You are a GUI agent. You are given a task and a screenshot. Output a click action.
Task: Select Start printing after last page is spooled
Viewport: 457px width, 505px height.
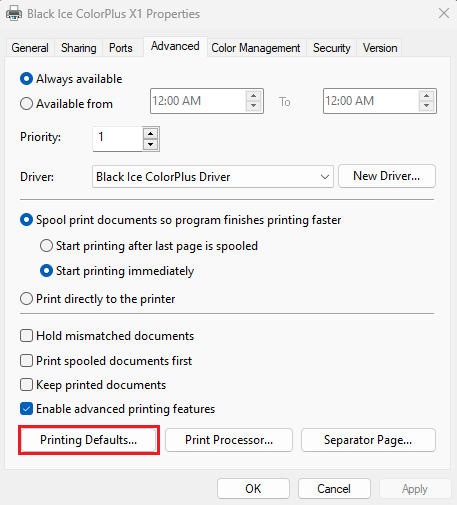coord(46,246)
